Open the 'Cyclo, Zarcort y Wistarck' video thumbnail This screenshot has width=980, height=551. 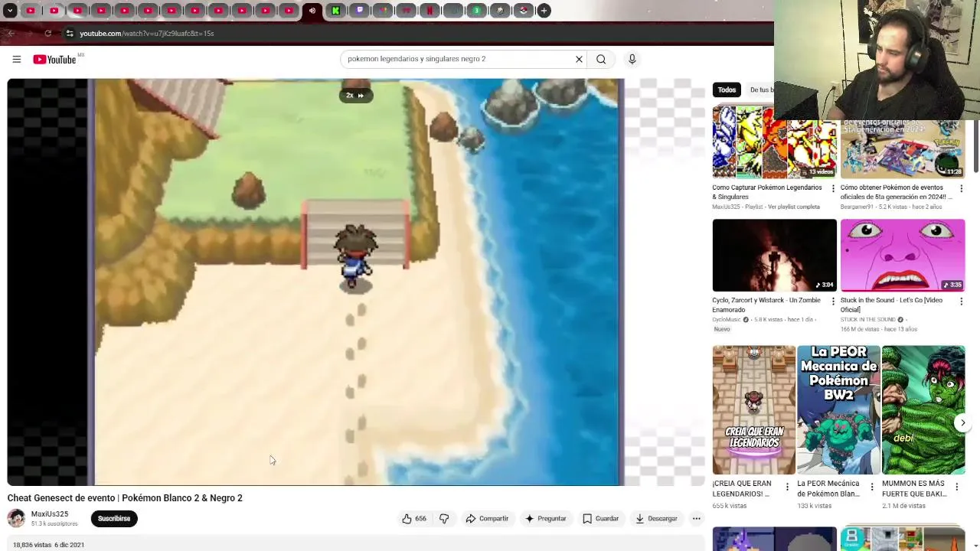coord(774,255)
